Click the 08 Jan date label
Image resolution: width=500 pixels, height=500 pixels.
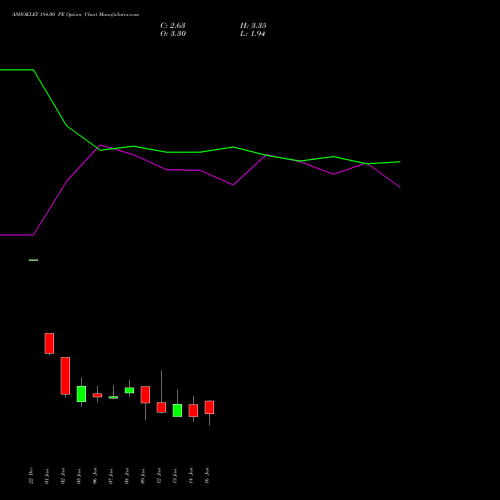[127, 476]
